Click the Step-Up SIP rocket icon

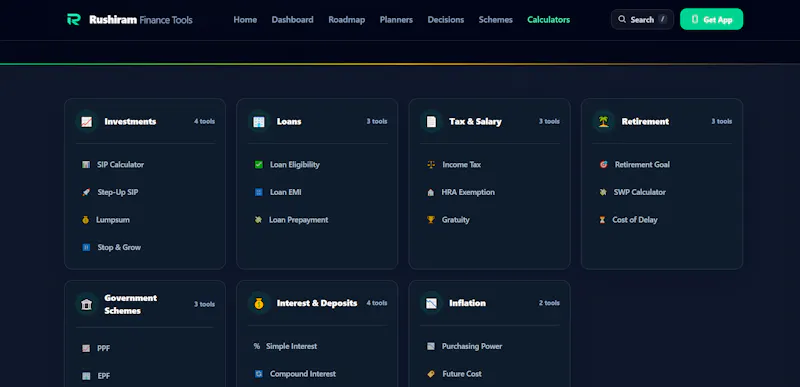click(86, 192)
